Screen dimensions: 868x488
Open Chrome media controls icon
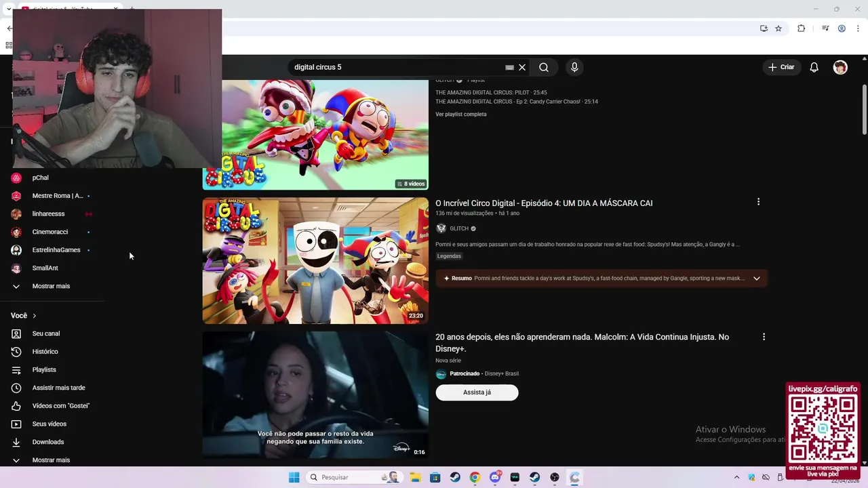pyautogui.click(x=825, y=28)
